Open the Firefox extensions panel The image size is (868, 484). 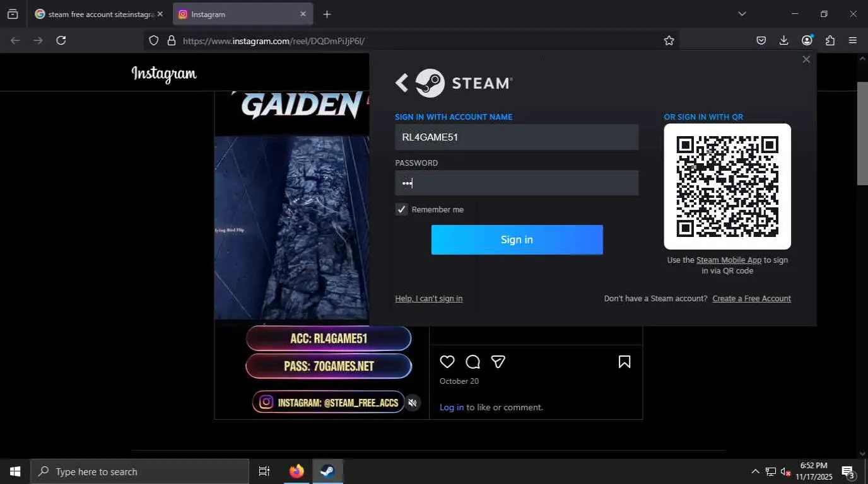[x=830, y=40]
